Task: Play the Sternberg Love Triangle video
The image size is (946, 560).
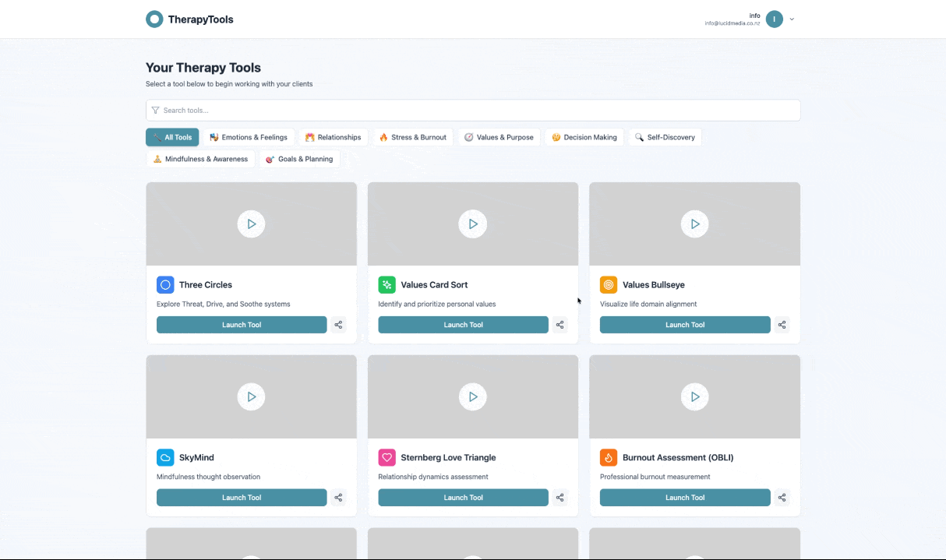Action: point(473,397)
